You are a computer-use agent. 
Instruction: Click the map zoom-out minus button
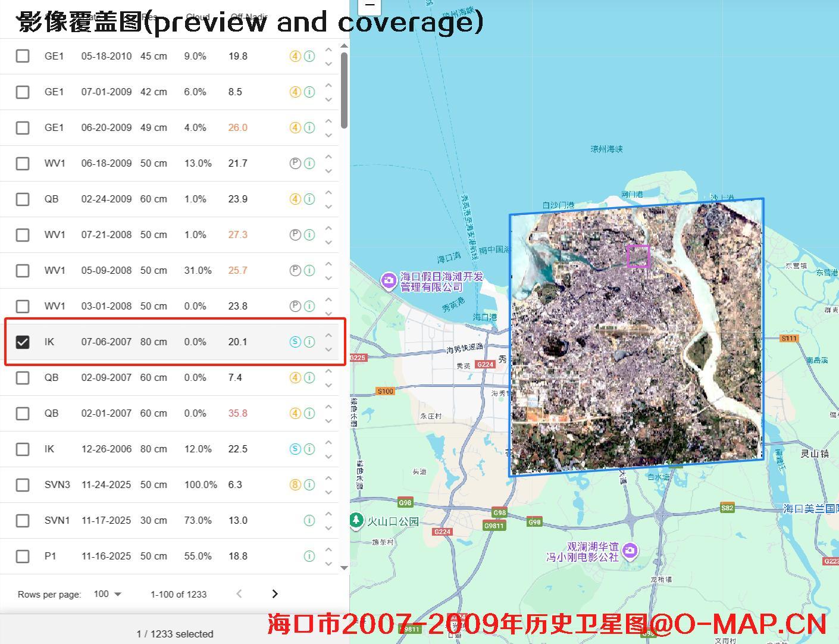point(369,7)
